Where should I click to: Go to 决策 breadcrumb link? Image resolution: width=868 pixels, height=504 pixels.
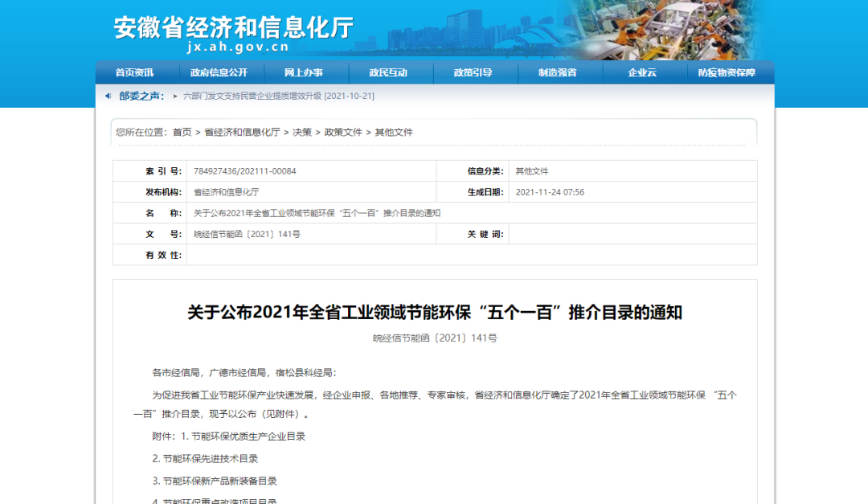pos(302,132)
